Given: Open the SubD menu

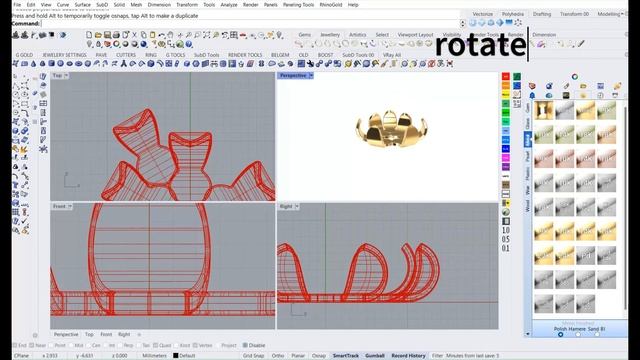Looking at the screenshot, I should (102, 5).
